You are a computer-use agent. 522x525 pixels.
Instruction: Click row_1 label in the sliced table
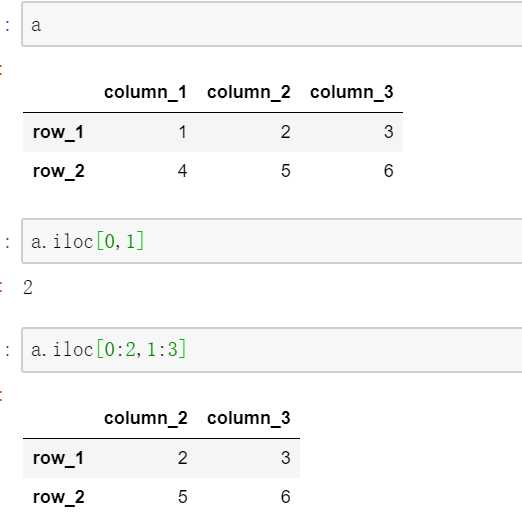tap(58, 458)
